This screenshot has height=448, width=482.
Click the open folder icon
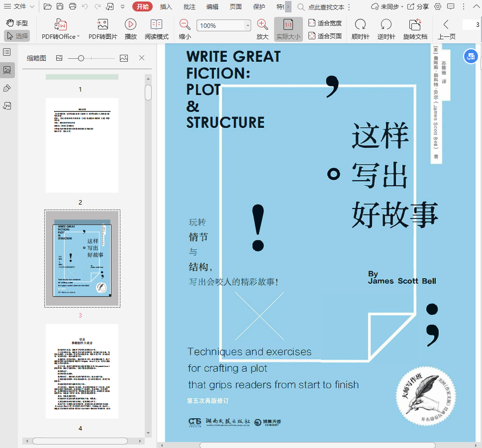pyautogui.click(x=48, y=6)
